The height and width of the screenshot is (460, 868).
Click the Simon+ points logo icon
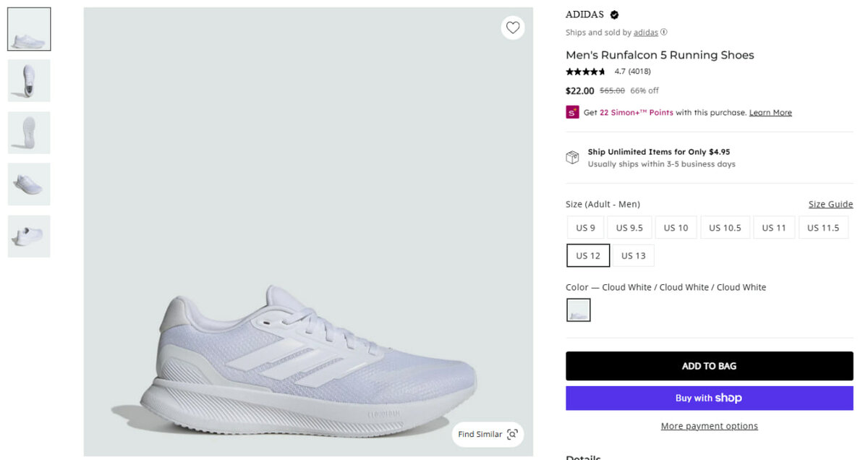(x=572, y=112)
